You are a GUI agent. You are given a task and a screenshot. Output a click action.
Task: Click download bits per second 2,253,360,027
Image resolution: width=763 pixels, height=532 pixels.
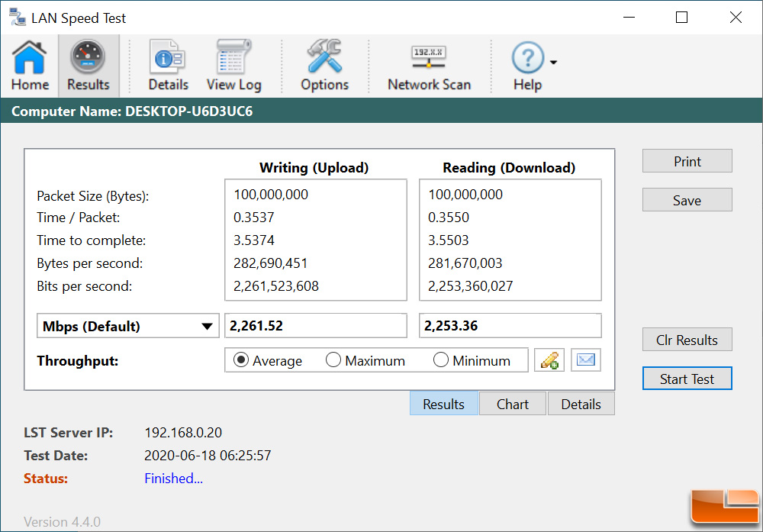tap(470, 285)
